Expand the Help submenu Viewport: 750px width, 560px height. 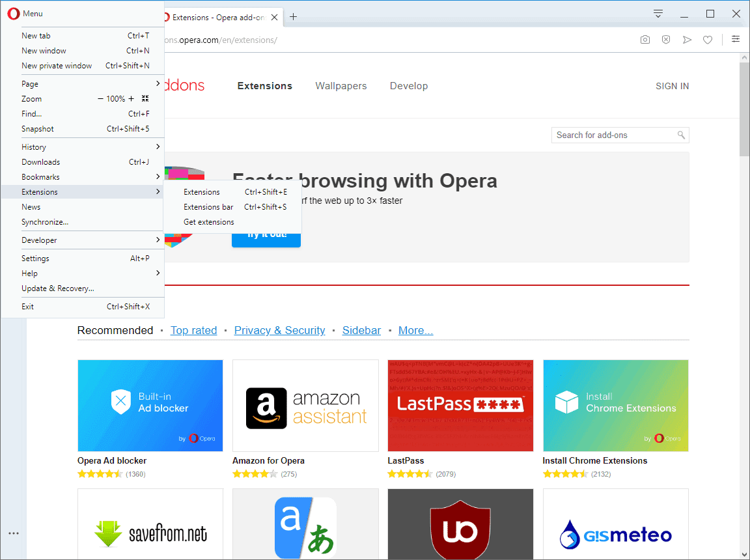click(x=83, y=273)
